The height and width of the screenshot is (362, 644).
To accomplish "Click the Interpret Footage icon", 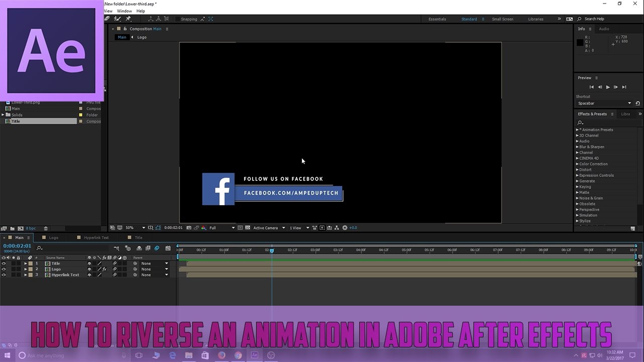I will coord(4,228).
